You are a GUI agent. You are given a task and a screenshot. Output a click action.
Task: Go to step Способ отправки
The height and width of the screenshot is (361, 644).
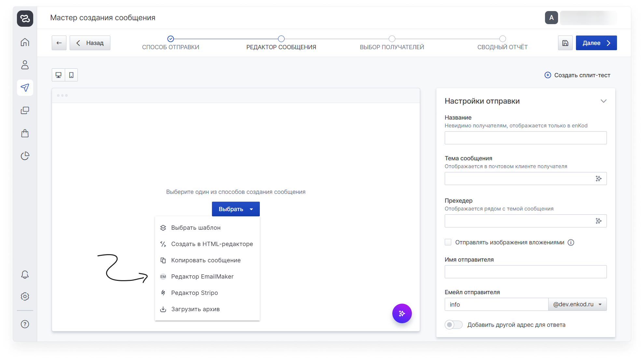click(171, 43)
